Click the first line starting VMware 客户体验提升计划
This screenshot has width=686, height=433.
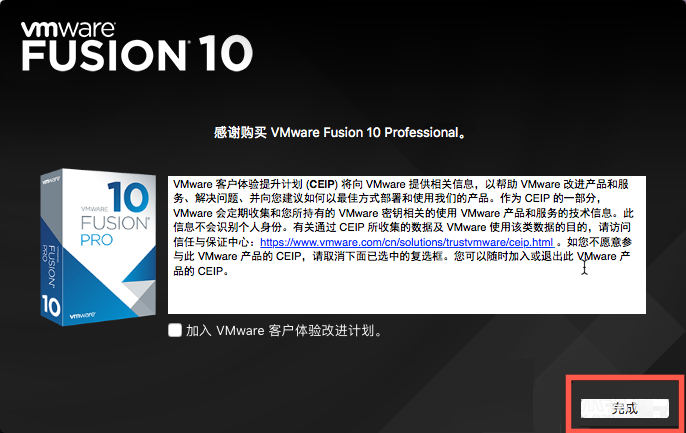[401, 184]
